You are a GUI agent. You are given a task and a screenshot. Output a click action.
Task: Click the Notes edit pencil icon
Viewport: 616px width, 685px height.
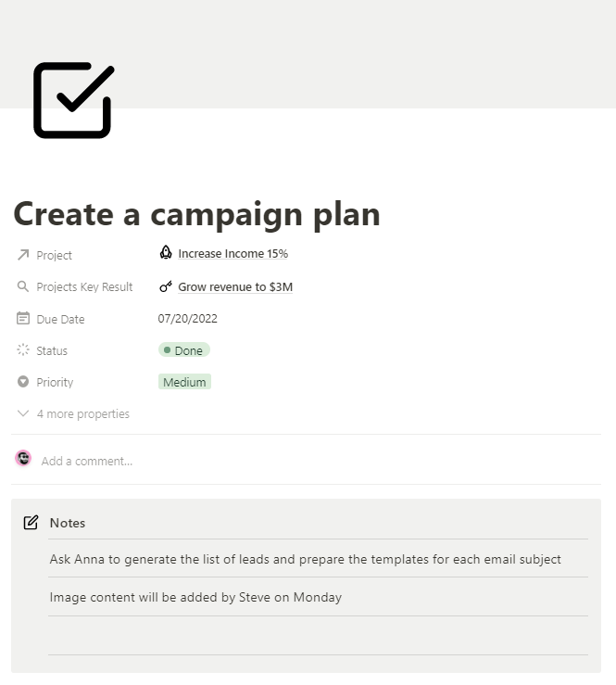(31, 523)
